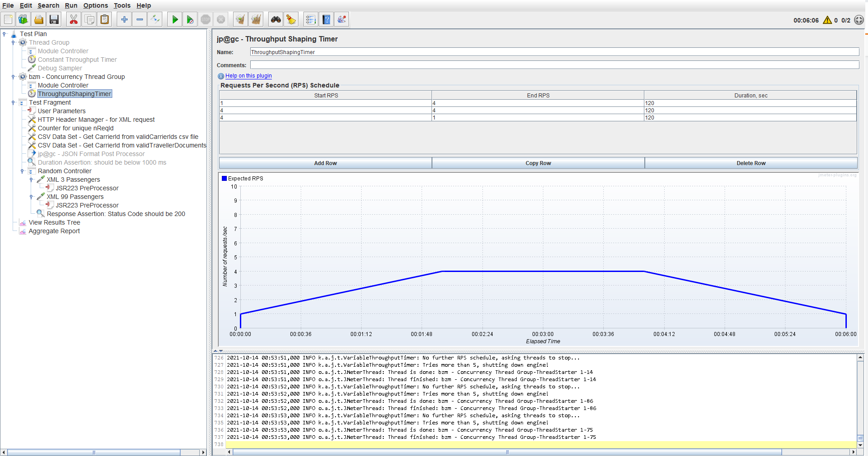
Task: Click the Clear broom icon
Action: coord(240,19)
